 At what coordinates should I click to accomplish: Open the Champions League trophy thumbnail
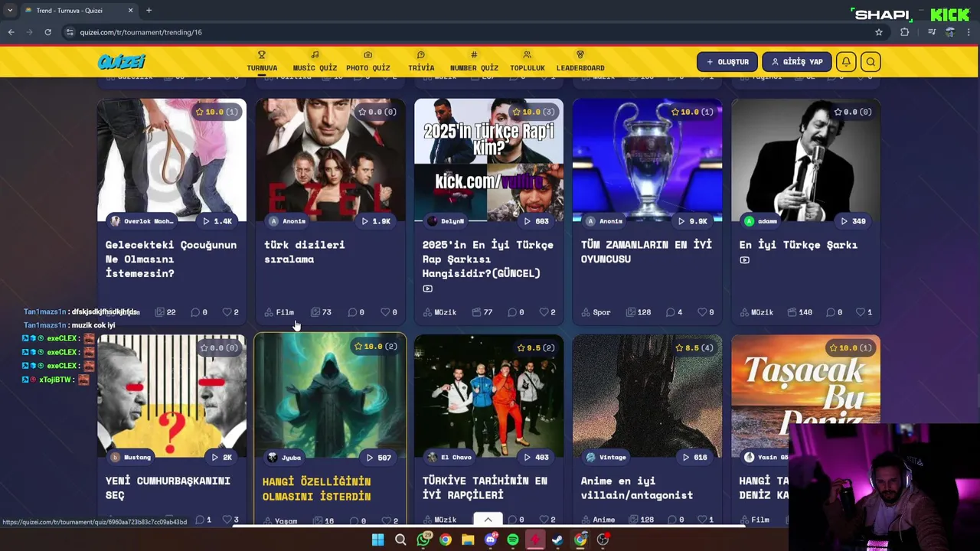(647, 160)
